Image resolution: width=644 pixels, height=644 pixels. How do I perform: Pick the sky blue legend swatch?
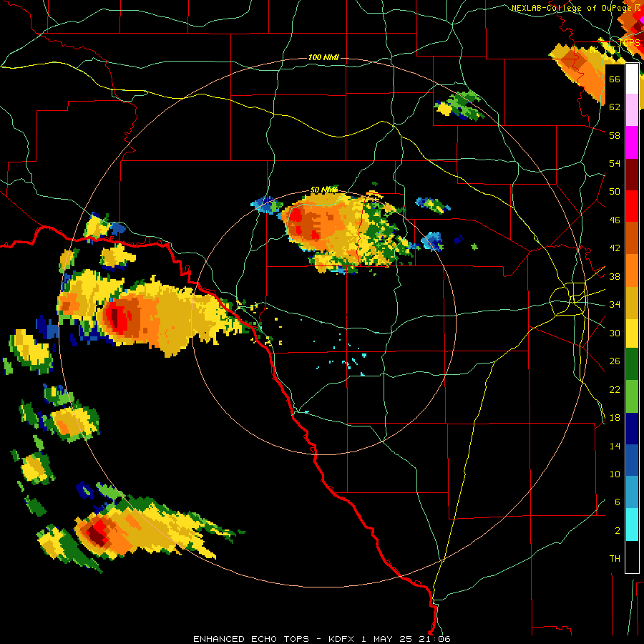[632, 492]
